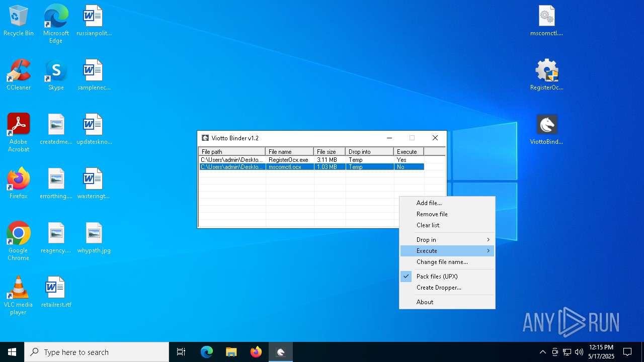Open Google Chrome desktop shortcut

(x=19, y=241)
